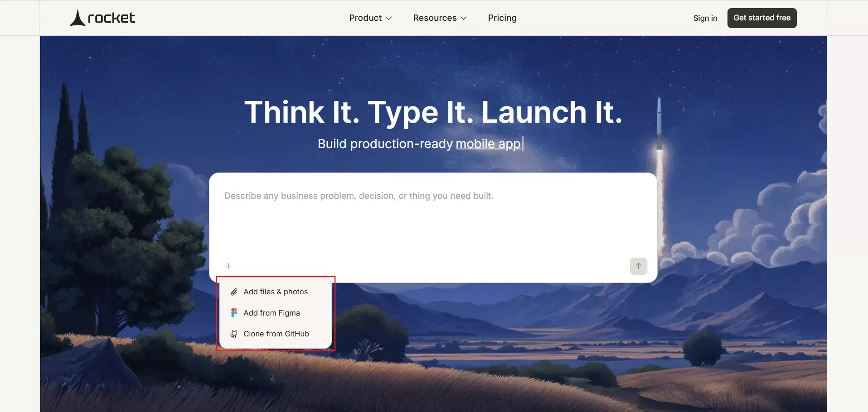Viewport: 868px width, 412px height.
Task: Select Clone from GitHub option
Action: (276, 334)
